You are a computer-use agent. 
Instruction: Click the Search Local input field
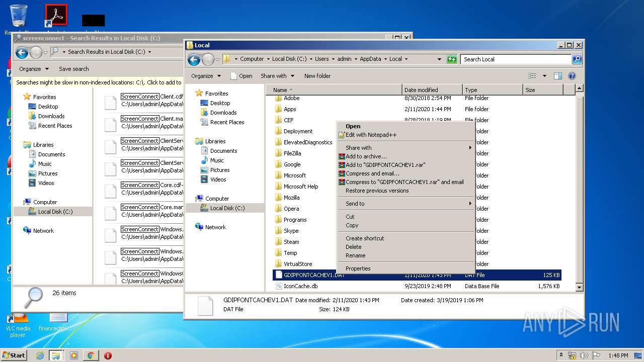[516, 59]
